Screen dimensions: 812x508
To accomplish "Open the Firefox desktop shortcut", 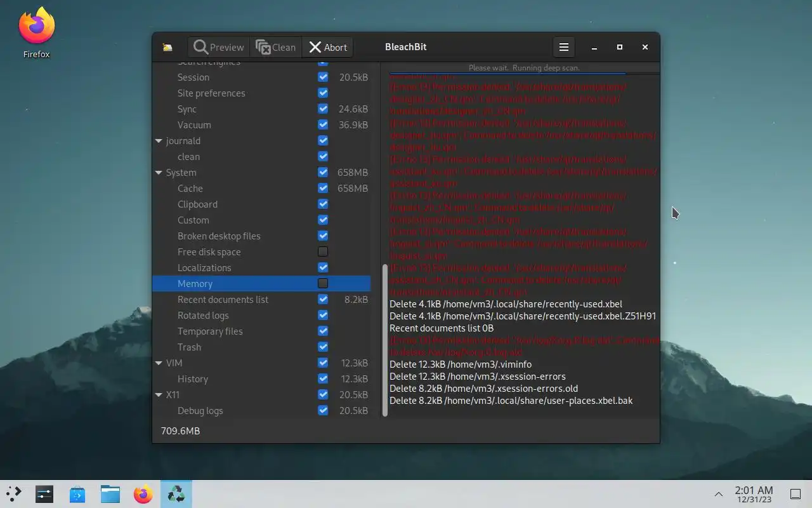I will [37, 33].
